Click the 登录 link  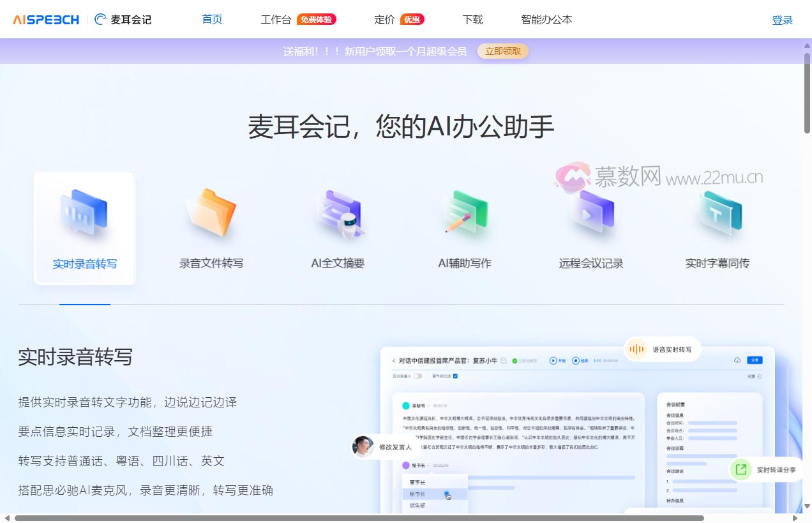click(783, 20)
